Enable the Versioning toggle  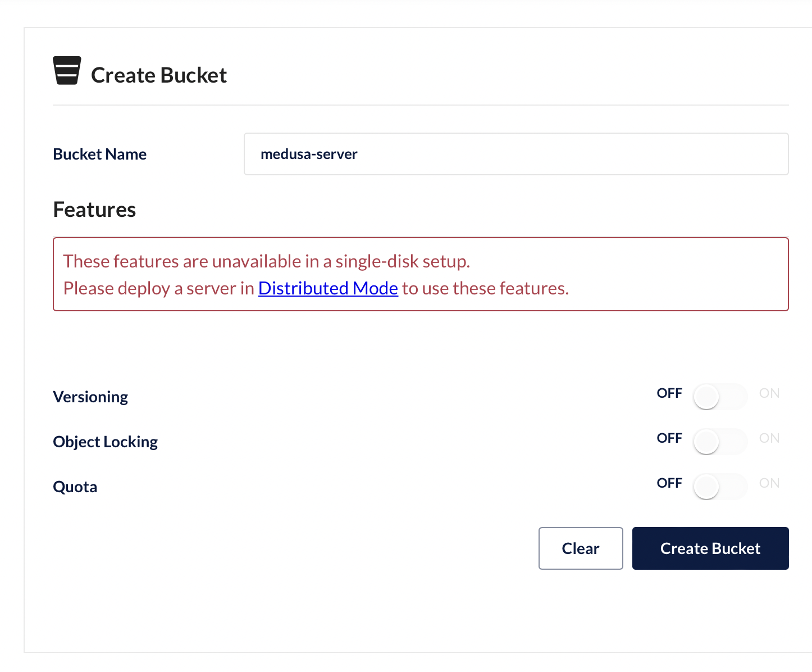(x=720, y=397)
